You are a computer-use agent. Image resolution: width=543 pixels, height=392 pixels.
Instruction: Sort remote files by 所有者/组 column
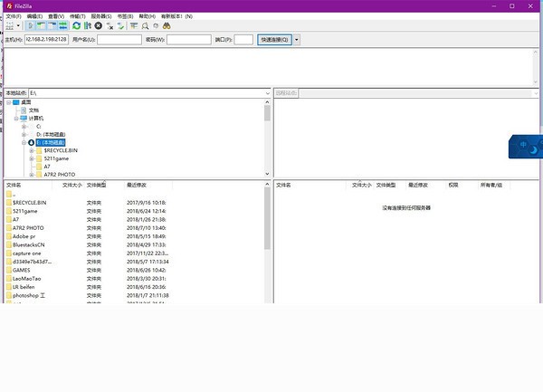(491, 186)
